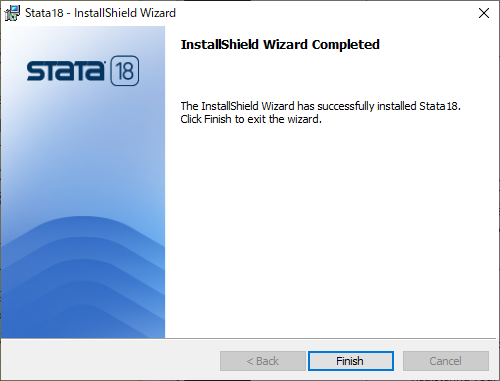Click the successfully installed Stata18 message
500x381 pixels.
point(320,106)
